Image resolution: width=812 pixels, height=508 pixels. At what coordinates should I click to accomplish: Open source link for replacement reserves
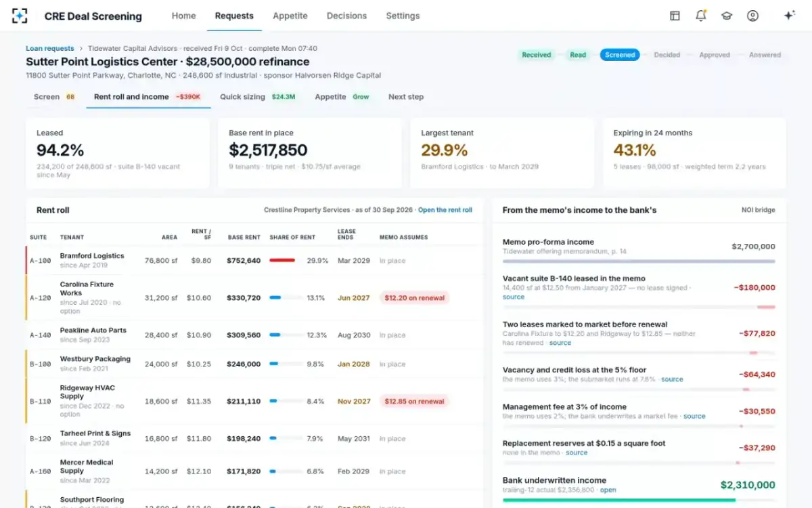click(577, 452)
